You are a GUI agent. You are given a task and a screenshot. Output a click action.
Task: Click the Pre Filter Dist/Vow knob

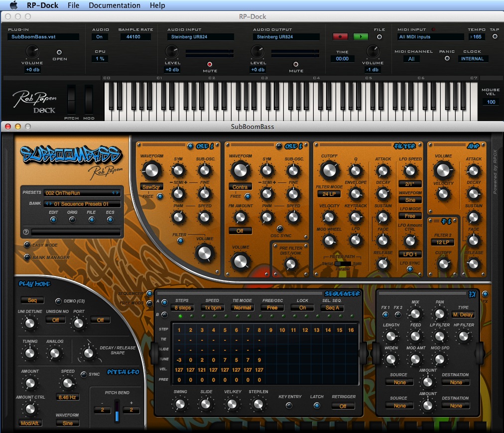coord(290,264)
